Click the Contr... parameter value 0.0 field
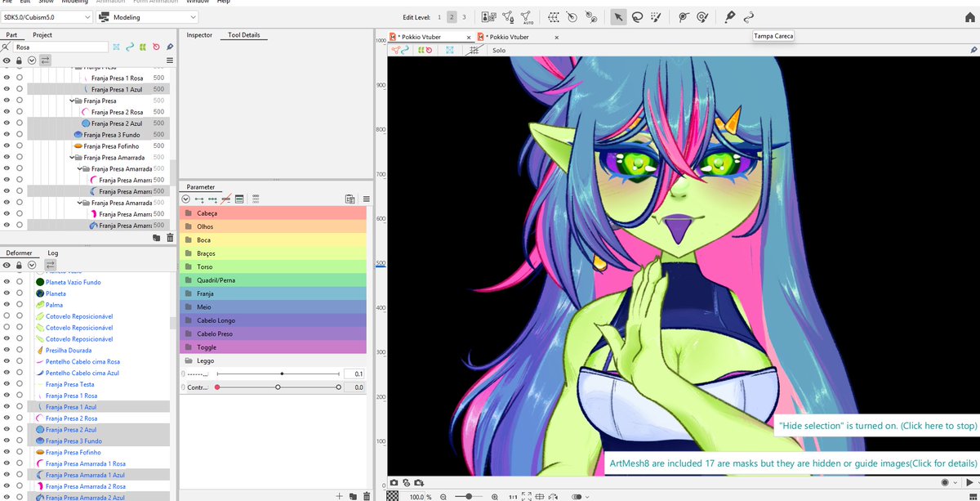 point(354,387)
